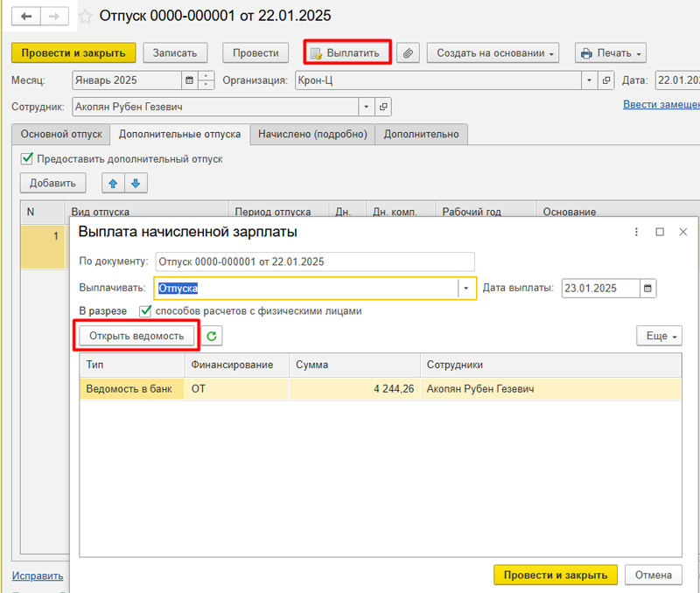Open the month calendar icon beside Январь 2025
700x593 pixels.
pos(189,80)
